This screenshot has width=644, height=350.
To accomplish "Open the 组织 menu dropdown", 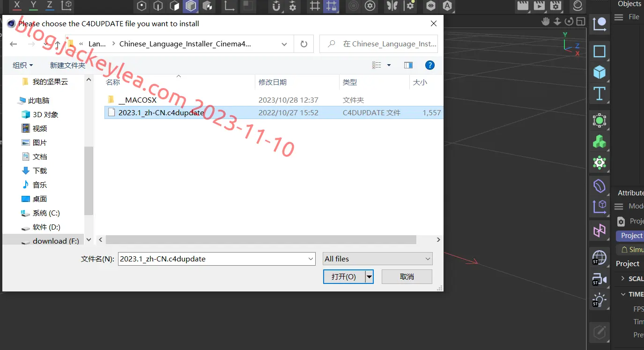I will click(x=23, y=65).
